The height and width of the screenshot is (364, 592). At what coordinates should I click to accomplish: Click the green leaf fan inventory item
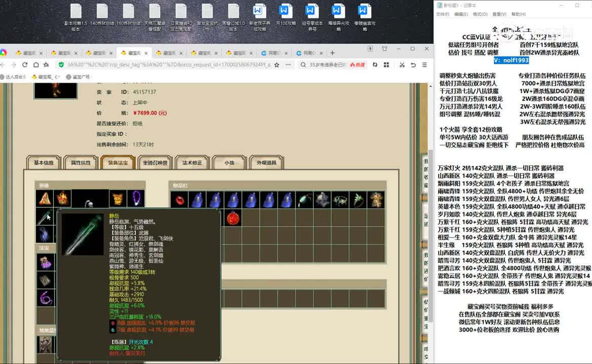click(358, 200)
